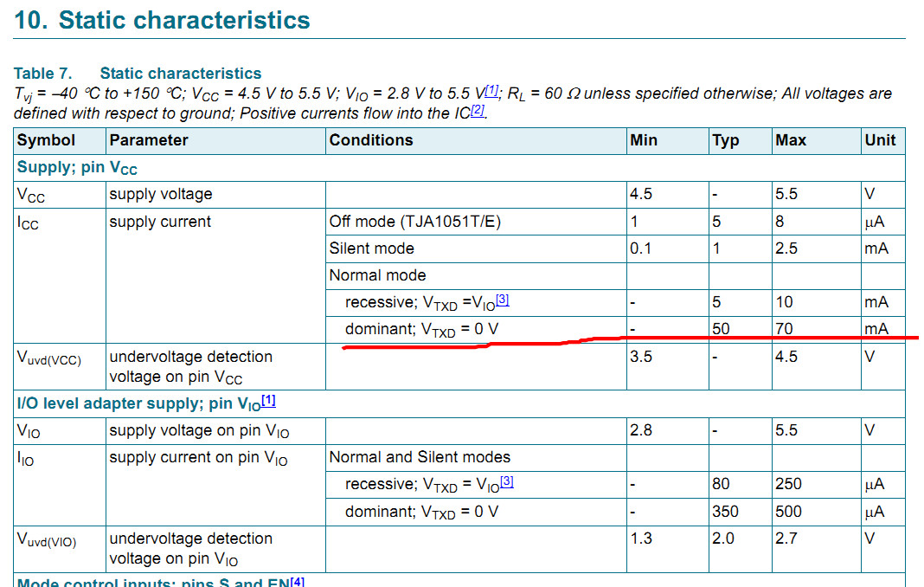Click the '10. Static characteristics' section heading
The height and width of the screenshot is (587, 924).
point(162,20)
